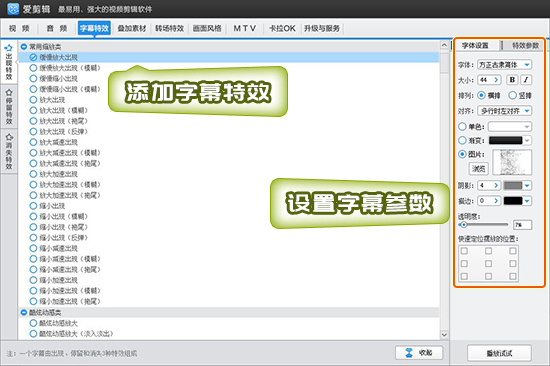550x366 pixels.
Task: Switch to the 视频 tab
Action: click(x=19, y=28)
